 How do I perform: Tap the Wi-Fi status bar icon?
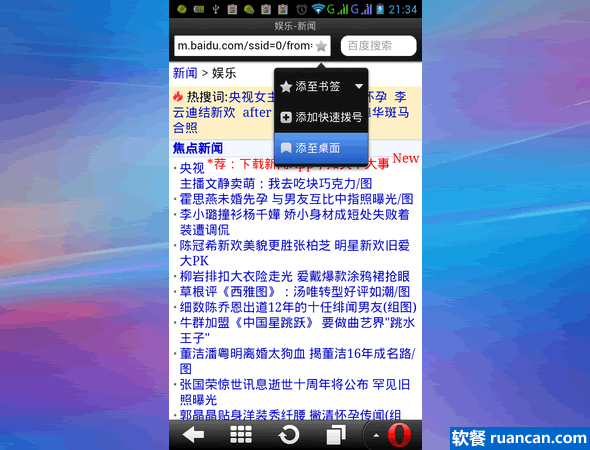coord(318,9)
